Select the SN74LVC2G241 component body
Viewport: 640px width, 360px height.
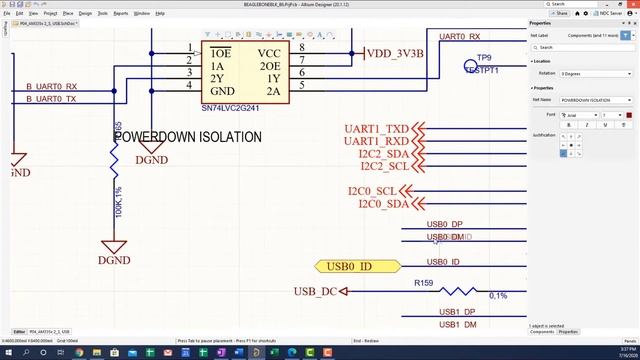point(245,72)
